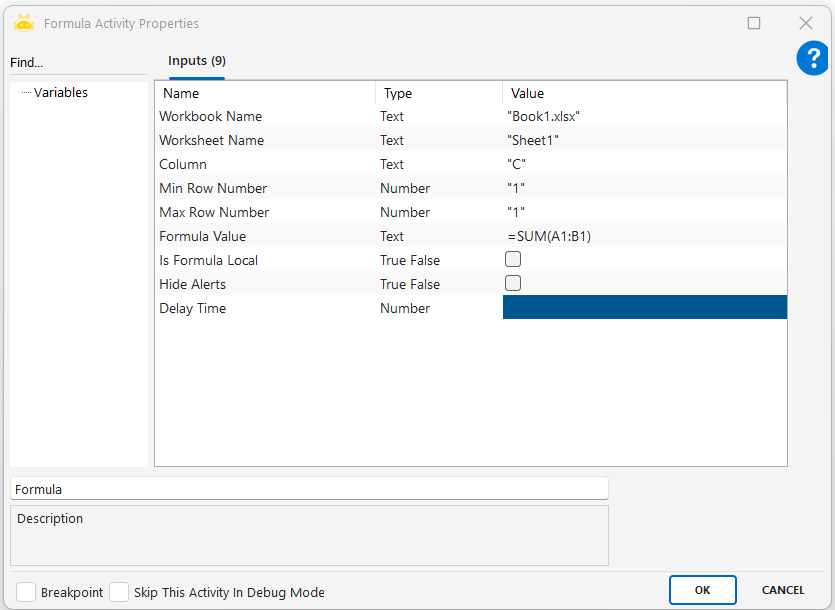Switch to the Inputs (9) tab
Viewport: 835px width, 610px height.
(x=196, y=62)
